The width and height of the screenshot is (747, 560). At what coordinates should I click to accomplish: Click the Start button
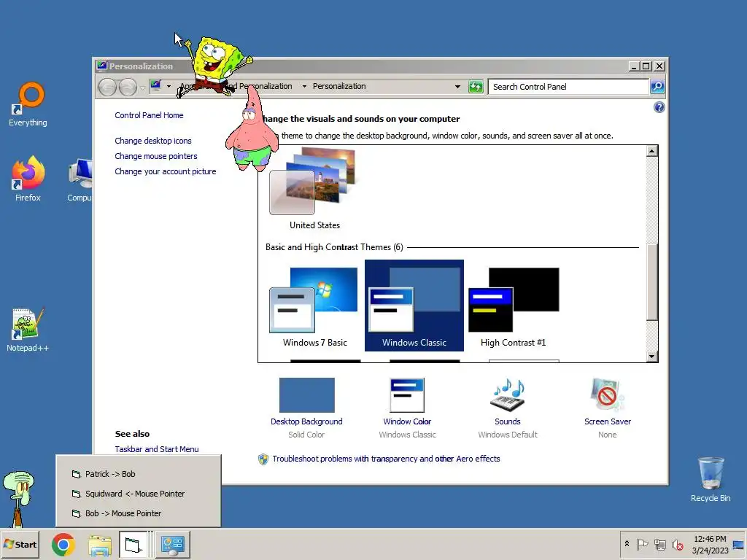click(20, 544)
